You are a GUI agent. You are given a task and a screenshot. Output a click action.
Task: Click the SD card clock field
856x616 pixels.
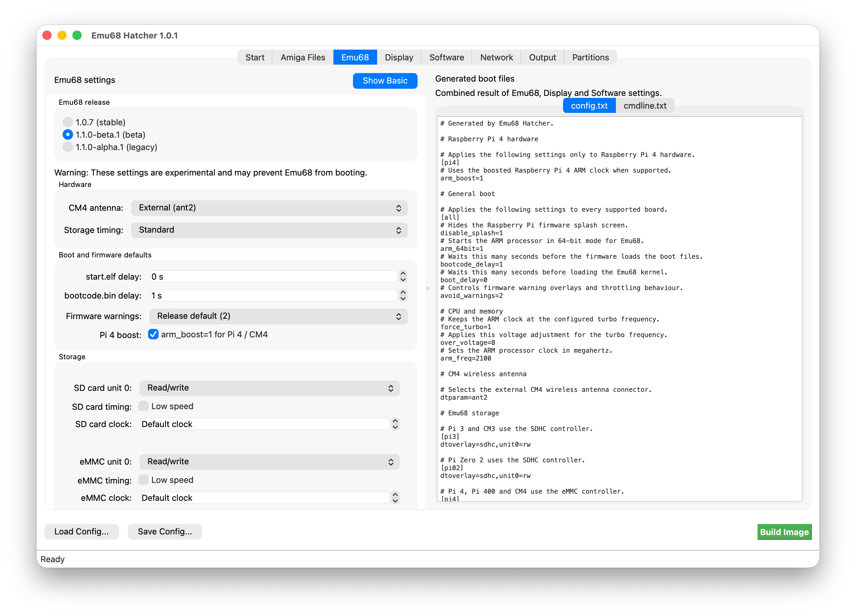(265, 424)
